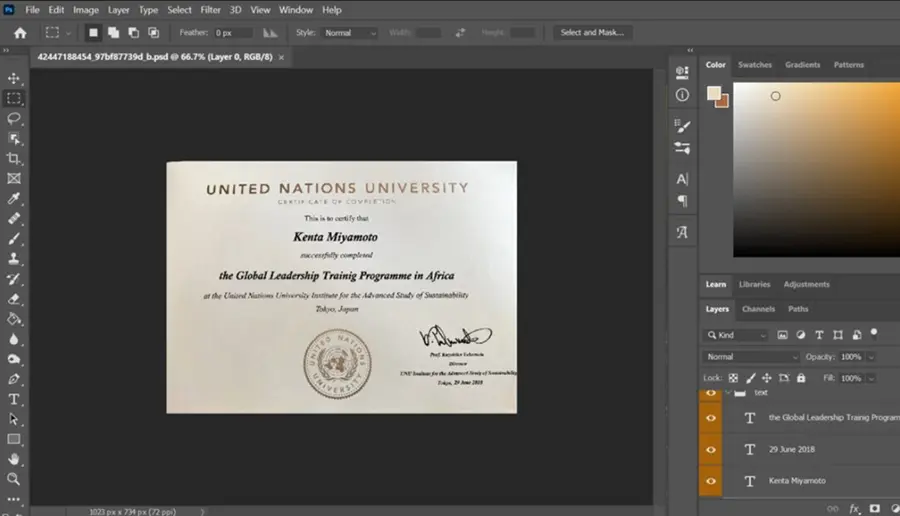Viewport: 900px width, 516px height.
Task: Hide the 29 June 2018 text layer
Action: 711,449
